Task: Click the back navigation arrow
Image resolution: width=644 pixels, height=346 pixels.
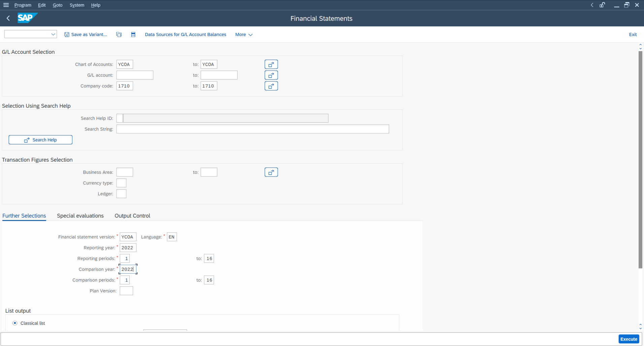Action: pos(7,18)
